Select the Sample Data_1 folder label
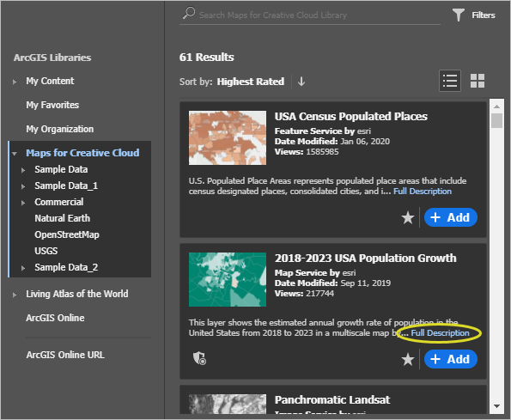The width and height of the screenshot is (511, 420). (66, 186)
